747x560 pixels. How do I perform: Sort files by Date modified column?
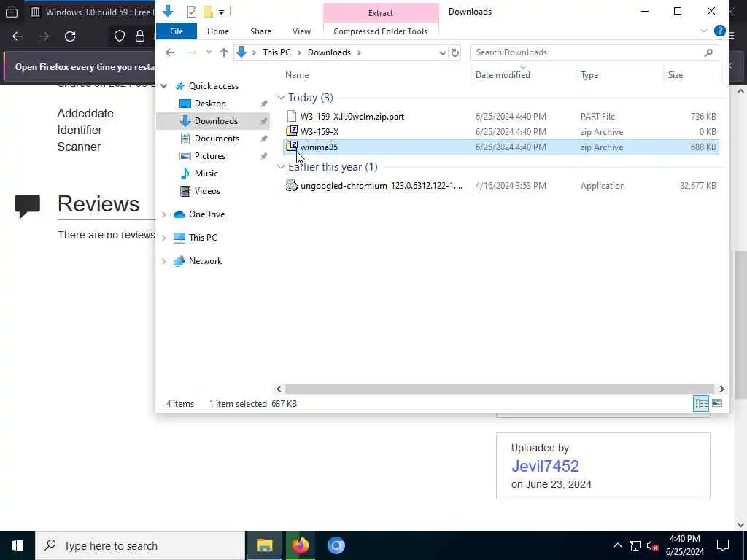click(x=503, y=75)
